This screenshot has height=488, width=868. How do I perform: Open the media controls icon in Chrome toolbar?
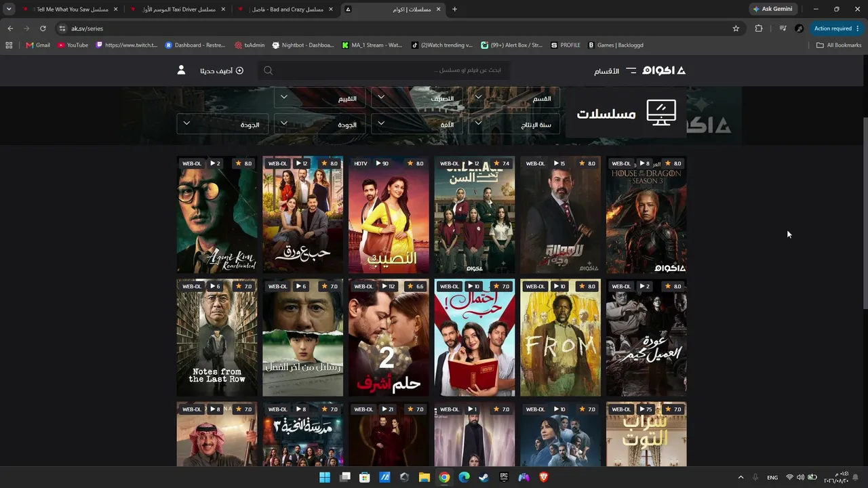pyautogui.click(x=783, y=28)
